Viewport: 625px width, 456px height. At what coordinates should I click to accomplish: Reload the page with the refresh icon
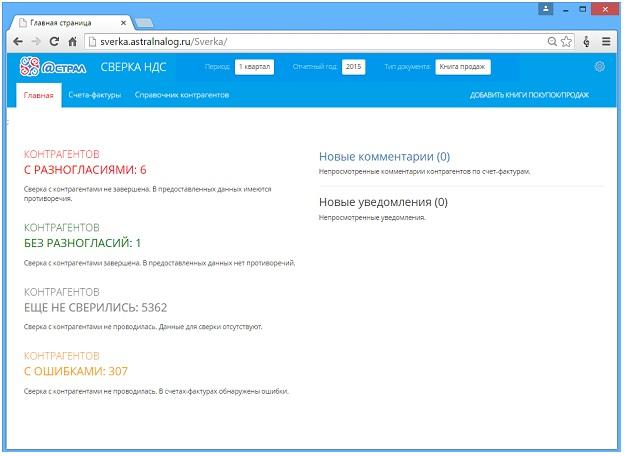tap(54, 41)
